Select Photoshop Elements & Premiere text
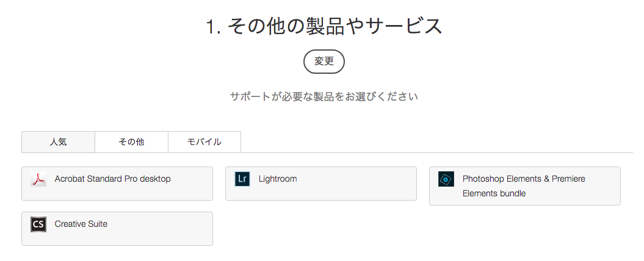This screenshot has height=261, width=644. tap(524, 179)
